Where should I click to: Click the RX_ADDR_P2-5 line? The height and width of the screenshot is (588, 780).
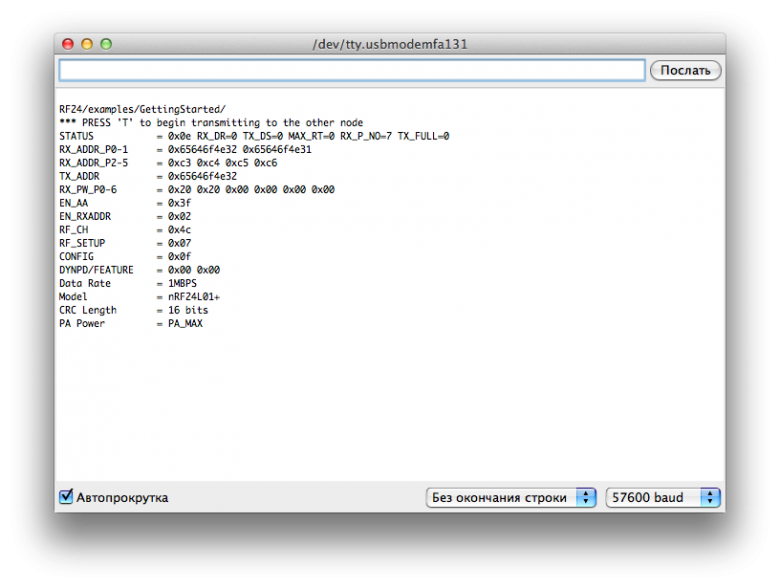[168, 163]
